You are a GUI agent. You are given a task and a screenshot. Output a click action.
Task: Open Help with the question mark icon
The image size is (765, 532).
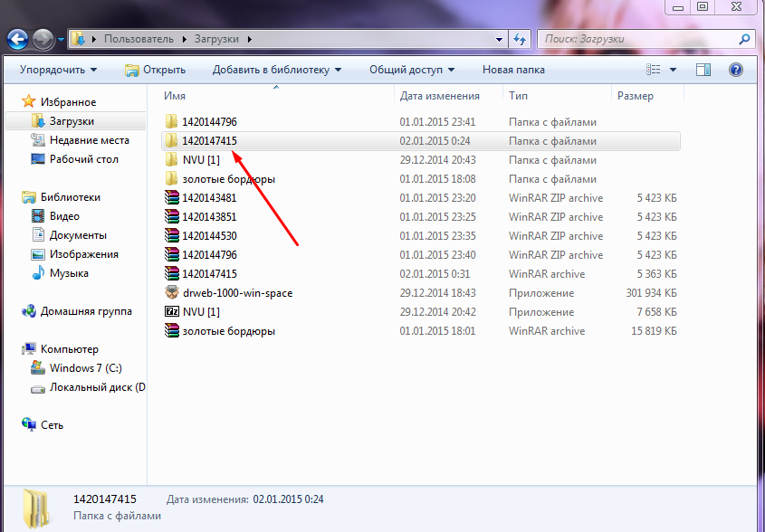click(x=736, y=70)
